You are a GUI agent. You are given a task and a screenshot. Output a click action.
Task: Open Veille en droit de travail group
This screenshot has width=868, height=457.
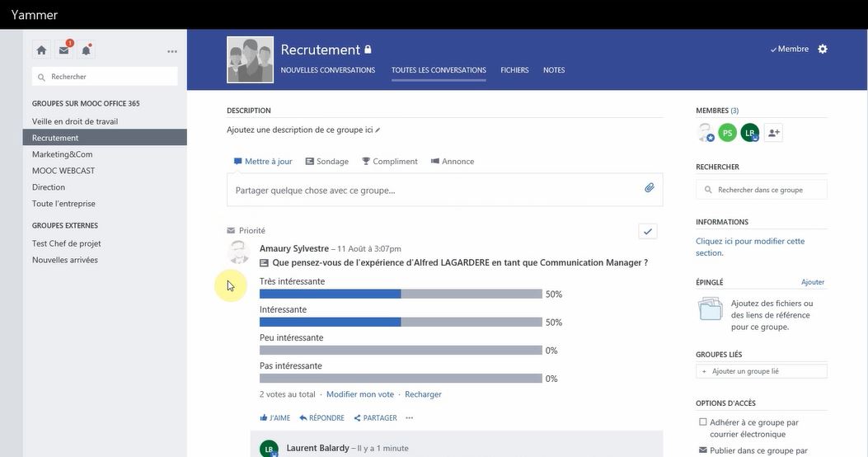[75, 121]
